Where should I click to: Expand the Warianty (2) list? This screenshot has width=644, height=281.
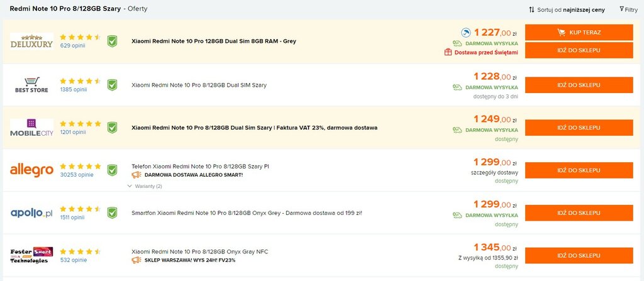[145, 186]
